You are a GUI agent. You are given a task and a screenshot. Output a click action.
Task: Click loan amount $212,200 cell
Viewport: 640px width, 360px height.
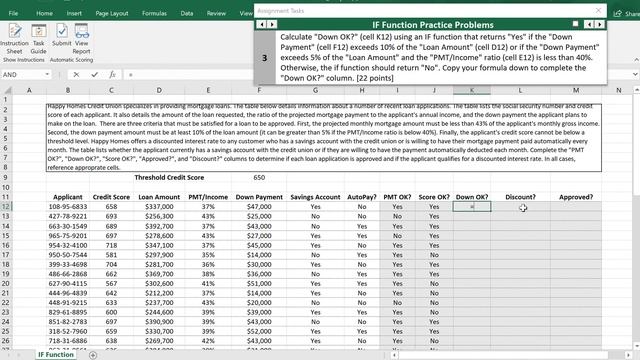[x=159, y=293]
